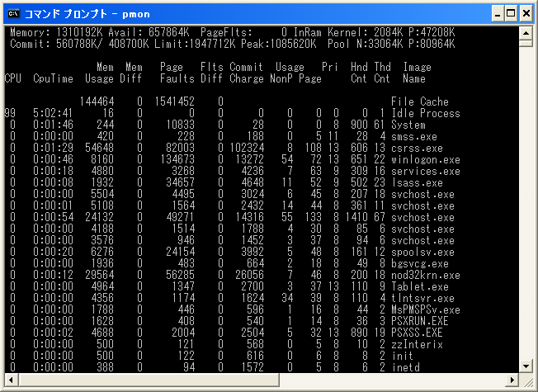The height and width of the screenshot is (392, 538).
Task: Close the pmon command prompt window
Action: pos(526,14)
